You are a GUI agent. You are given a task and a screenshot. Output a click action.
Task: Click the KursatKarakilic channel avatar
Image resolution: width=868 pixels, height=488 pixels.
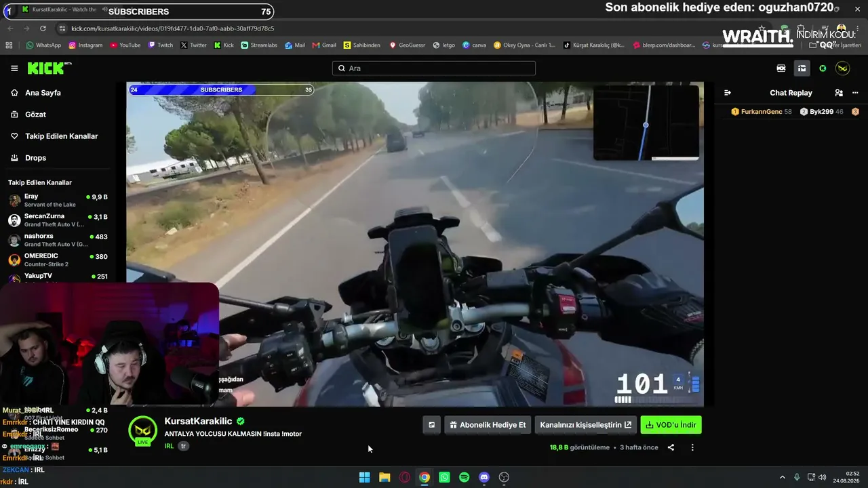142,431
